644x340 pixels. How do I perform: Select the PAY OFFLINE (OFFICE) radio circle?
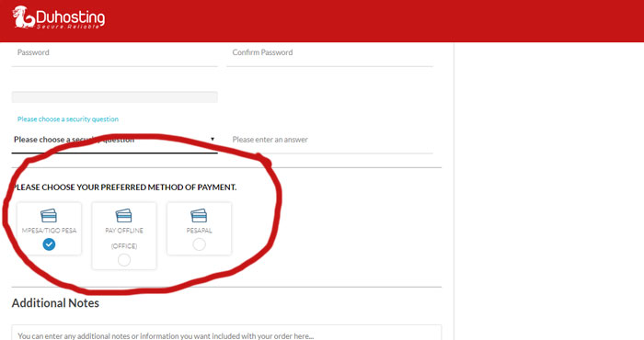click(x=124, y=260)
